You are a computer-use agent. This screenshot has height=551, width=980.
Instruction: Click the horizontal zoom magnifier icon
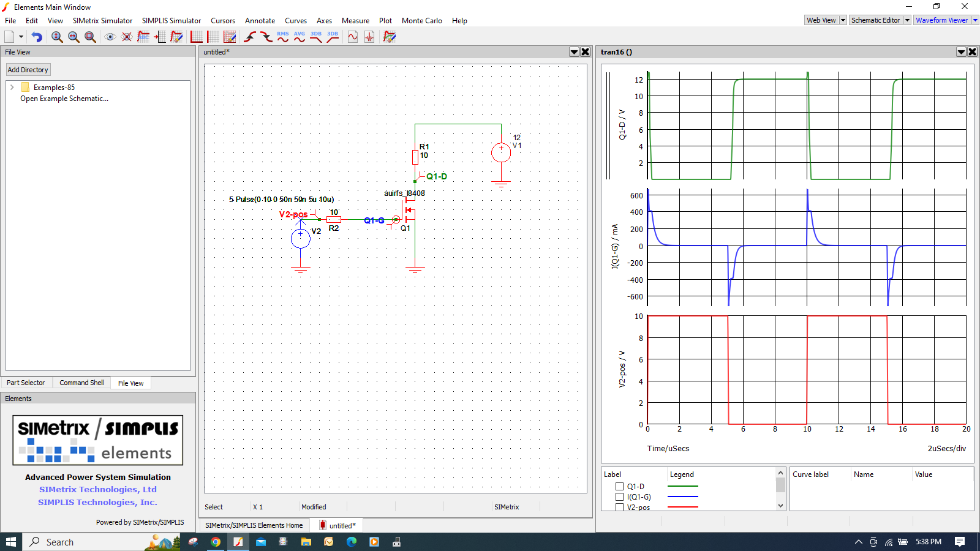click(73, 37)
